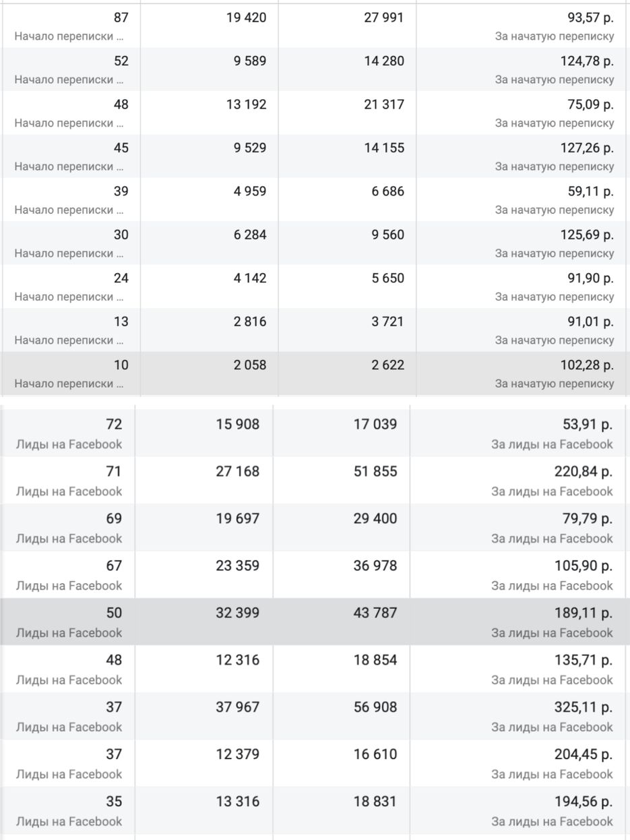
Task: Click the impressions value 6 686
Action: point(387,191)
